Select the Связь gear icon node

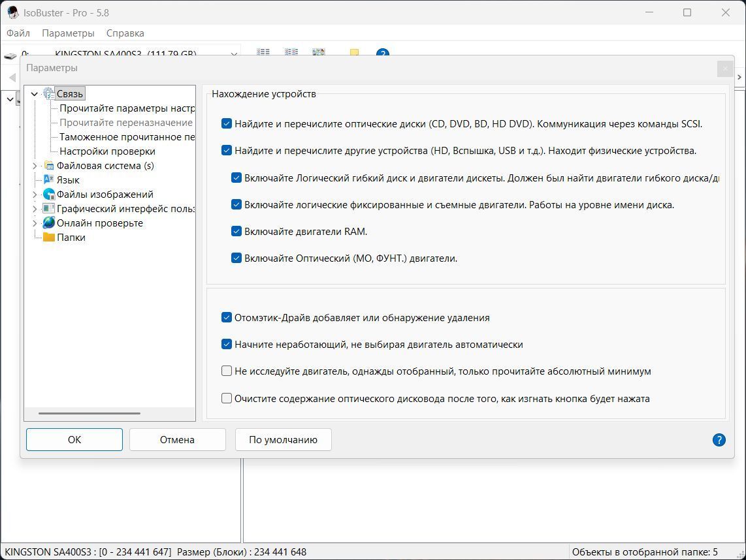tap(48, 93)
